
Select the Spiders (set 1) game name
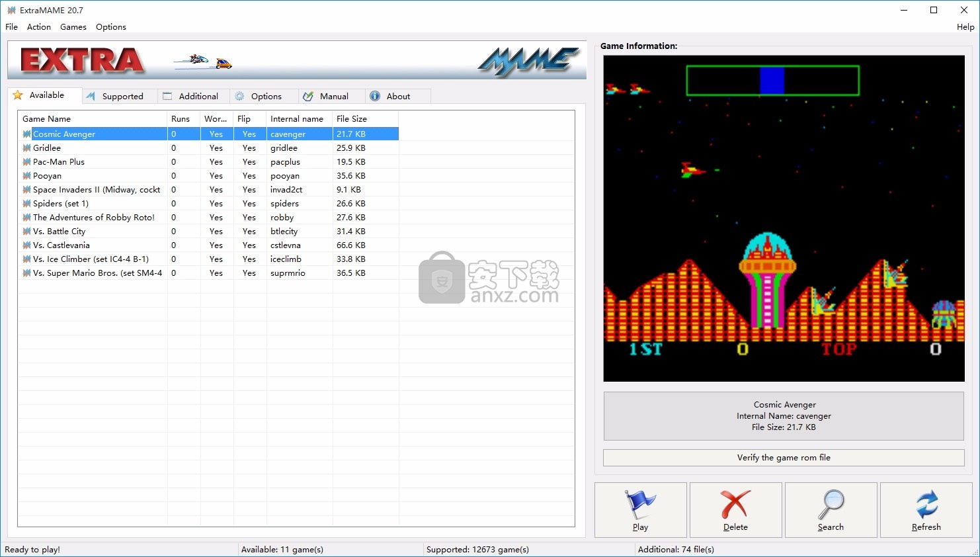click(x=61, y=204)
